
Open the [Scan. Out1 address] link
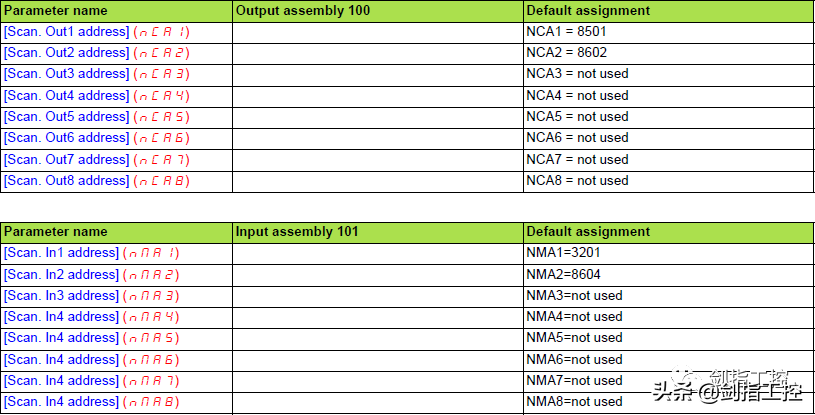click(66, 32)
